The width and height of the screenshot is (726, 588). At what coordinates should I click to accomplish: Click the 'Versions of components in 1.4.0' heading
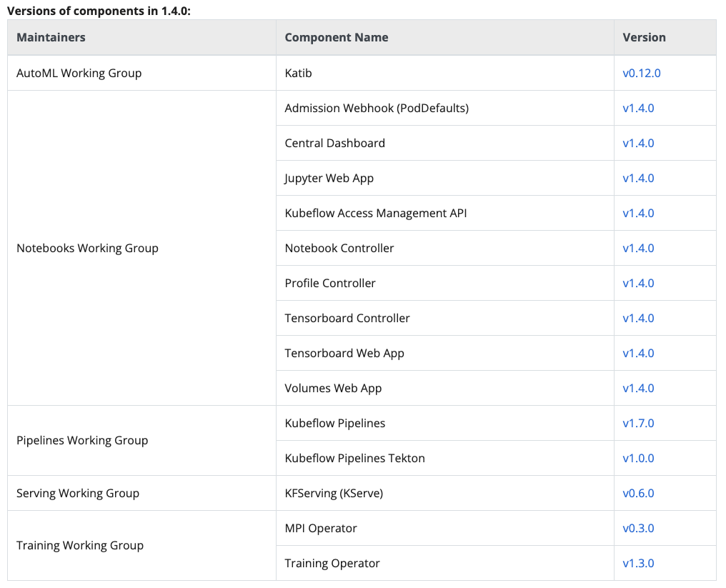(99, 11)
